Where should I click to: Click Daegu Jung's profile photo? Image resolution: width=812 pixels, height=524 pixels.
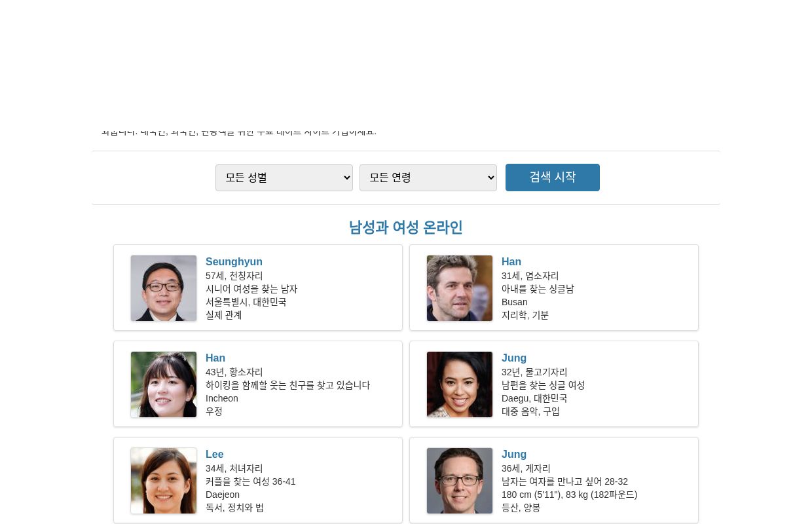point(460,384)
